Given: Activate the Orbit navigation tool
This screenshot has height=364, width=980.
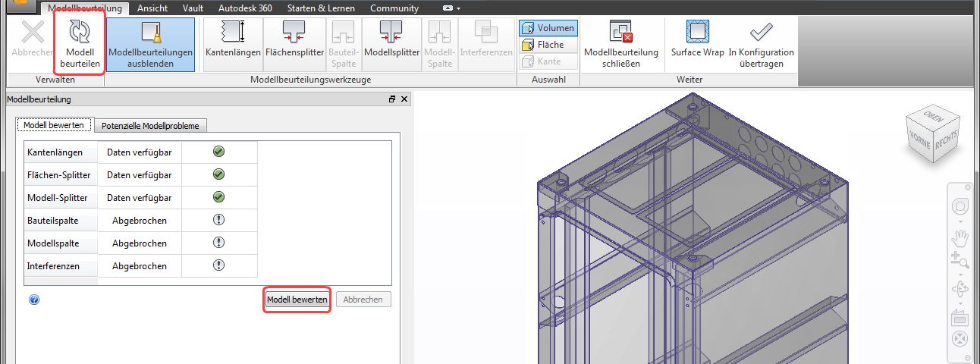Looking at the screenshot, I should tap(960, 289).
